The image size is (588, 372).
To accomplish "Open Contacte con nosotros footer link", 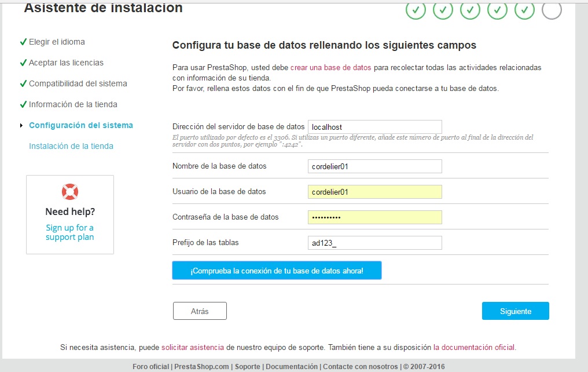I will pos(361,367).
